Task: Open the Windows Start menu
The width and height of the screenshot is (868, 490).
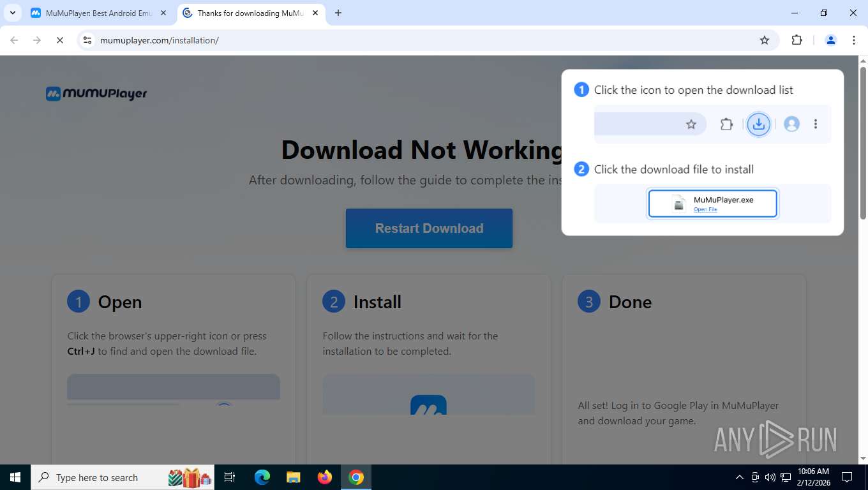Action: (x=15, y=477)
